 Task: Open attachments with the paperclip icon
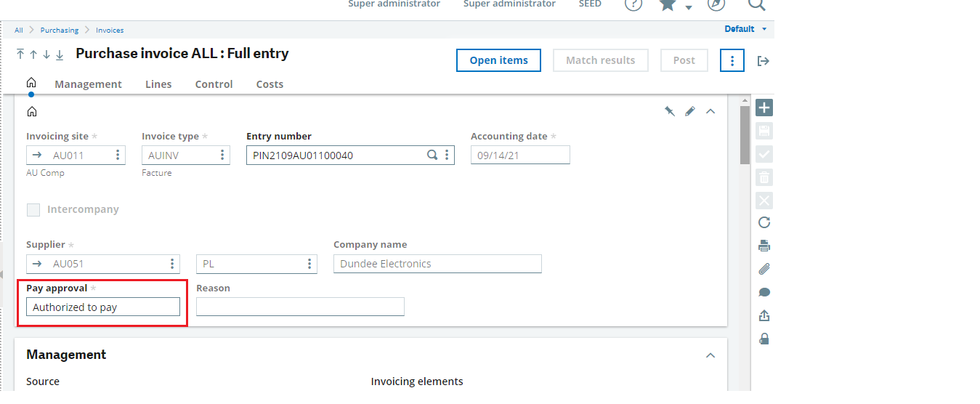coord(764,269)
